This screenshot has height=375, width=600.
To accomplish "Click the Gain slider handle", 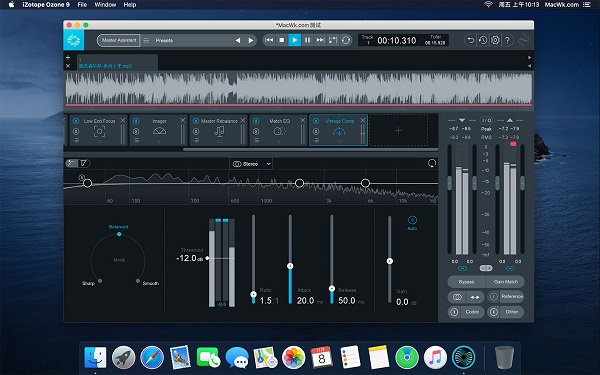I will click(390, 261).
